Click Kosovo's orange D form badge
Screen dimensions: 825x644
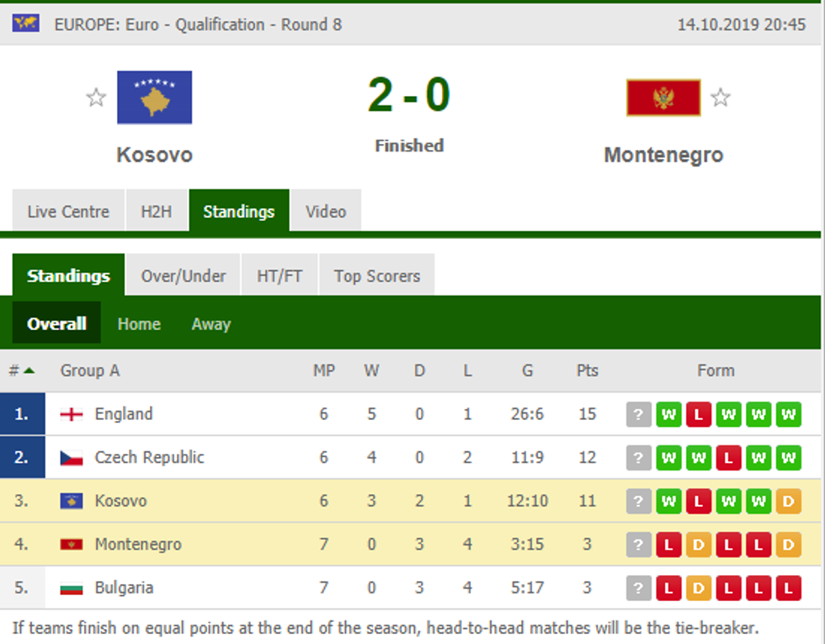(788, 502)
